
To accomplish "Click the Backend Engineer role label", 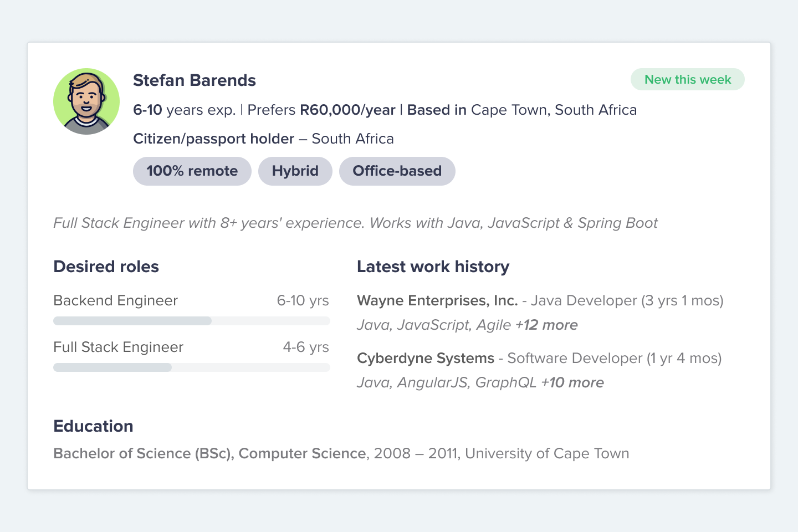I will [x=115, y=301].
